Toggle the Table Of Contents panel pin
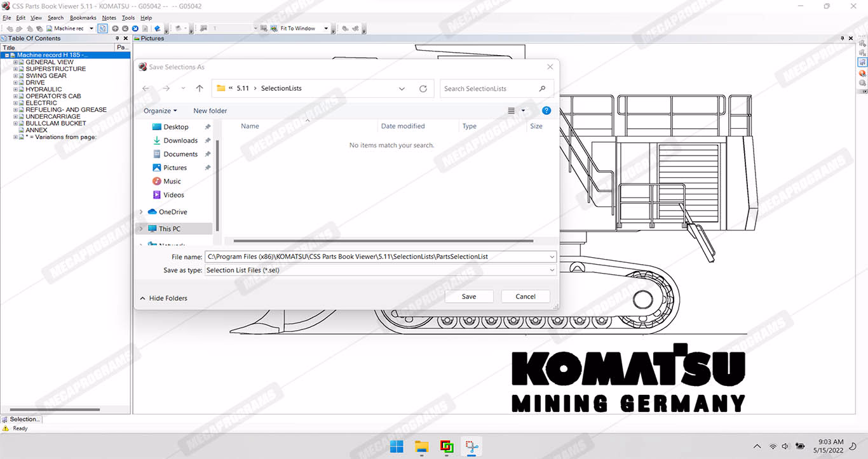This screenshot has height=459, width=868. 117,39
